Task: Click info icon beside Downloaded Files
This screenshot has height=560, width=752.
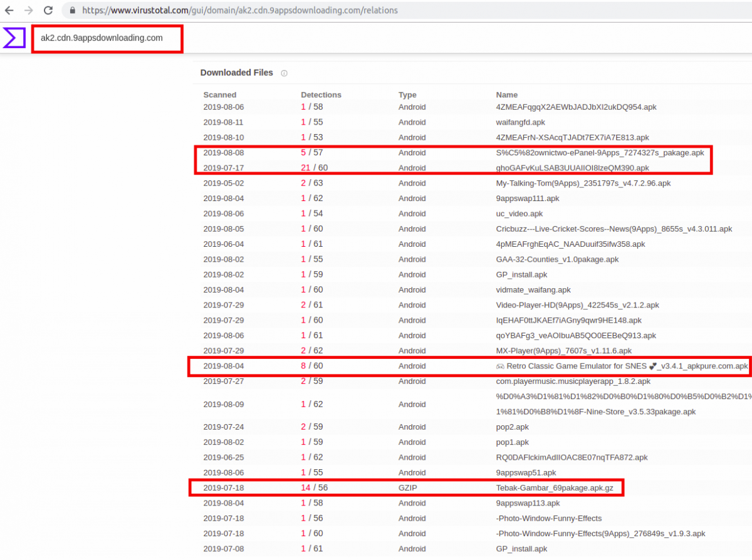Action: click(284, 73)
